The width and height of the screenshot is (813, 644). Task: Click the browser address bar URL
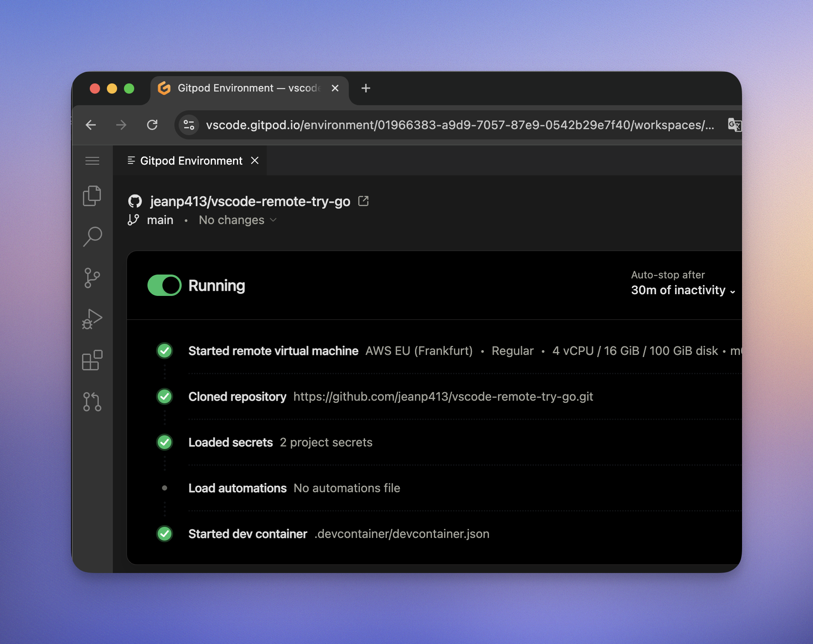(460, 125)
